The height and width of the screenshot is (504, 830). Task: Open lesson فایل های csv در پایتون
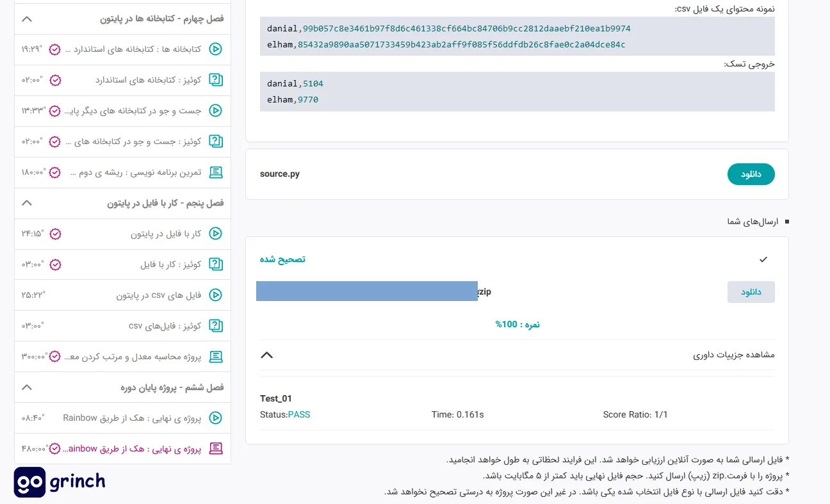coord(159,295)
